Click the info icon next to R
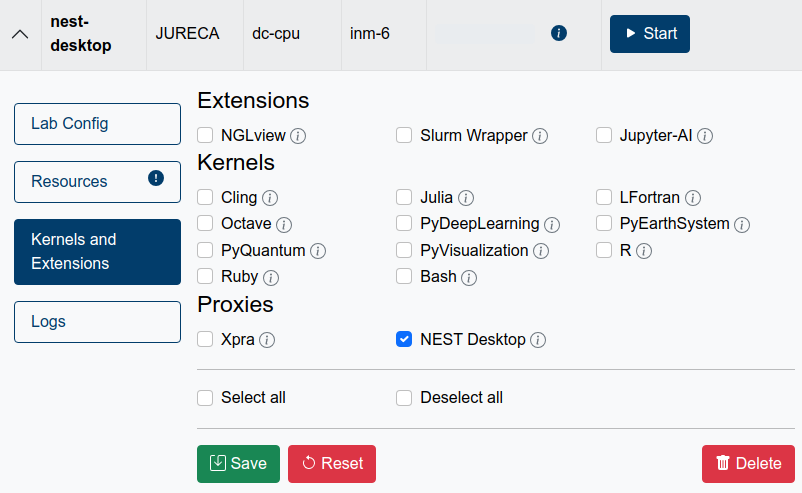The width and height of the screenshot is (802, 493). pyautogui.click(x=643, y=251)
